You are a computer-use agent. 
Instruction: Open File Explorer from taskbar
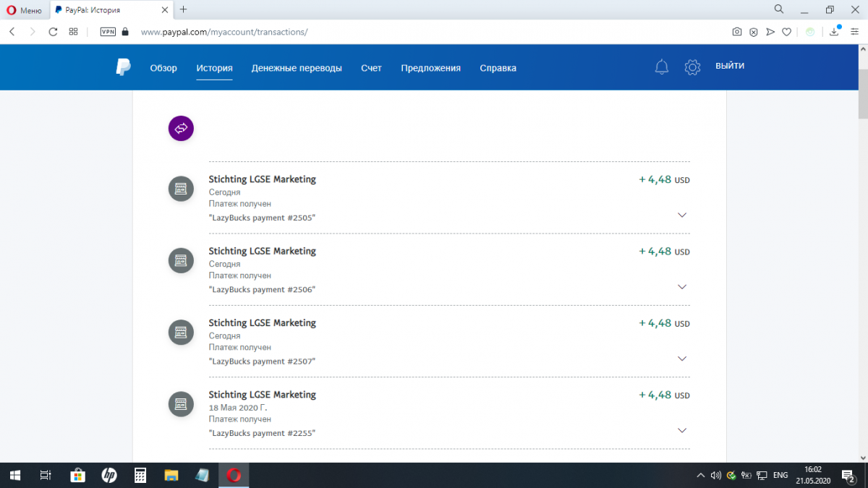(x=171, y=475)
